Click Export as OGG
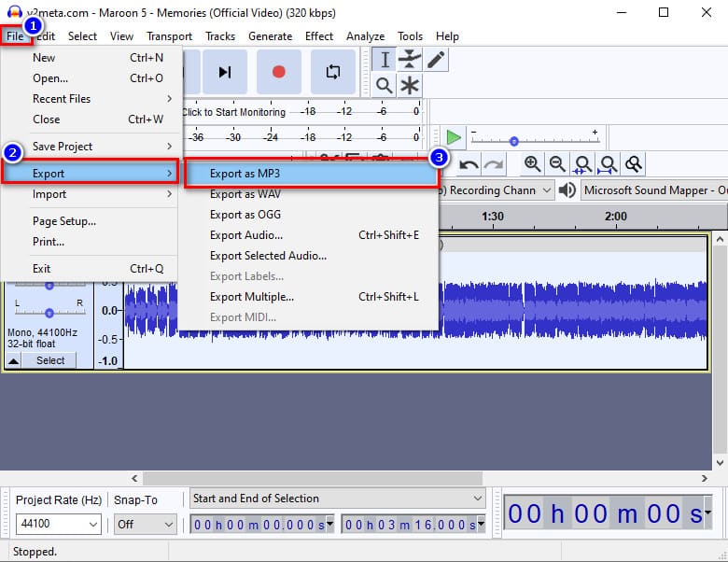 click(x=311, y=214)
